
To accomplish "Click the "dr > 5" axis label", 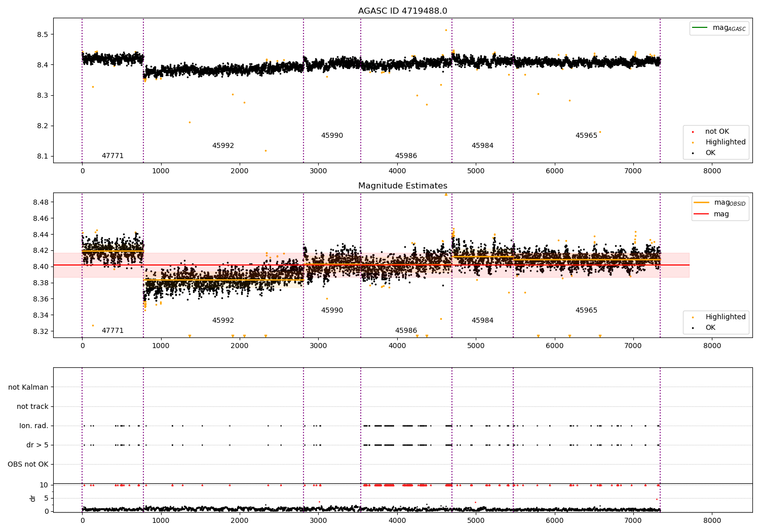I will point(37,445).
